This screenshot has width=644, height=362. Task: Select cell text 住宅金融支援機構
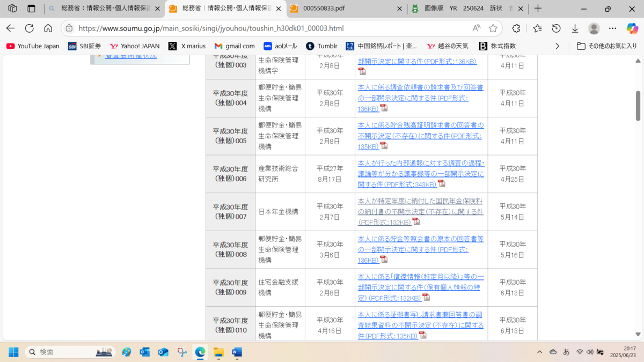pos(278,287)
